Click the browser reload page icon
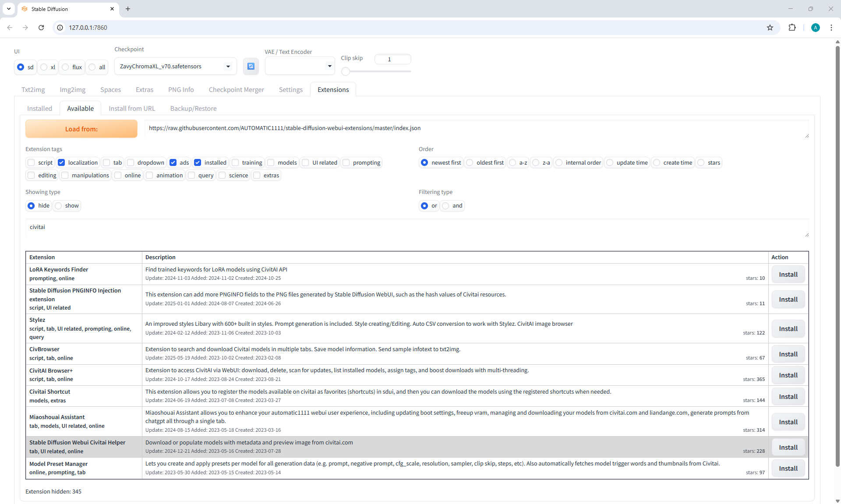The width and height of the screenshot is (841, 504). tap(41, 28)
